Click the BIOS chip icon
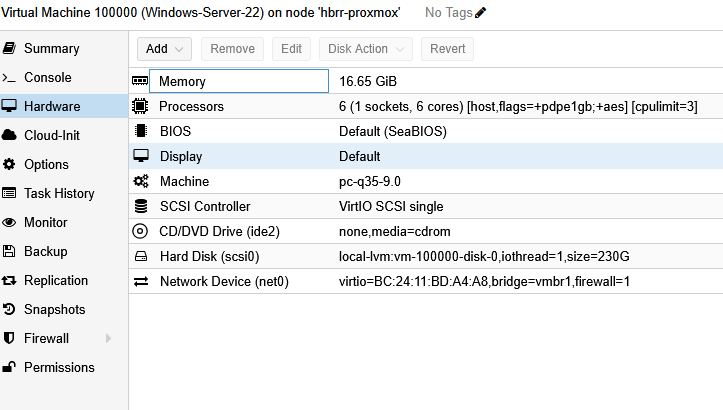This screenshot has height=410, width=723. [x=141, y=131]
